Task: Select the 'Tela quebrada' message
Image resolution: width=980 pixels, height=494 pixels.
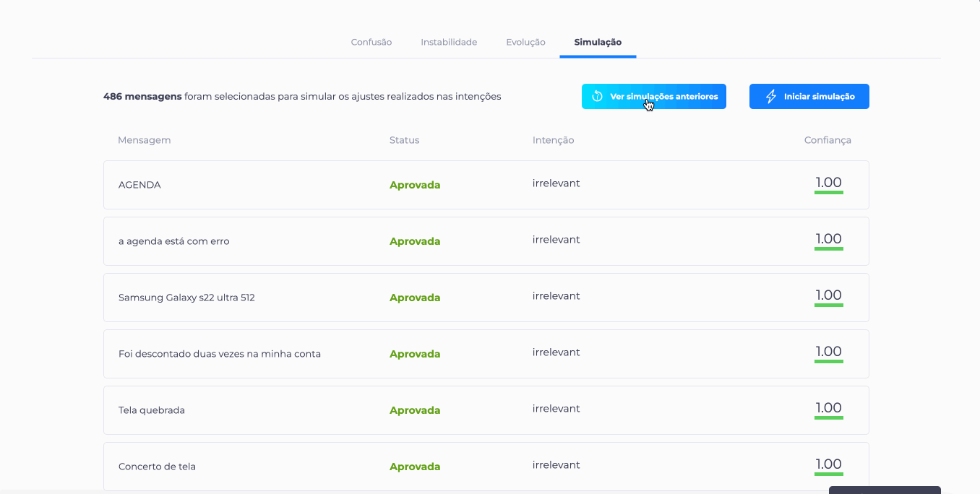Action: 486,410
